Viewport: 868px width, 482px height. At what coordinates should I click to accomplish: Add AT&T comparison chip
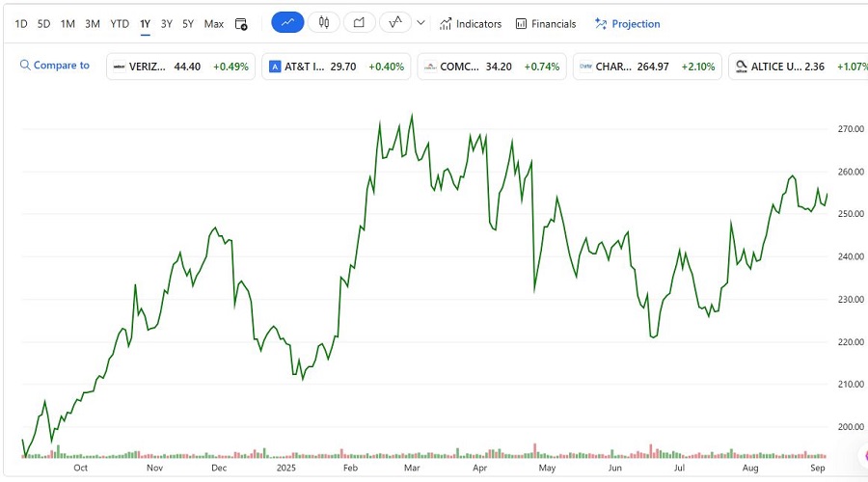click(336, 67)
